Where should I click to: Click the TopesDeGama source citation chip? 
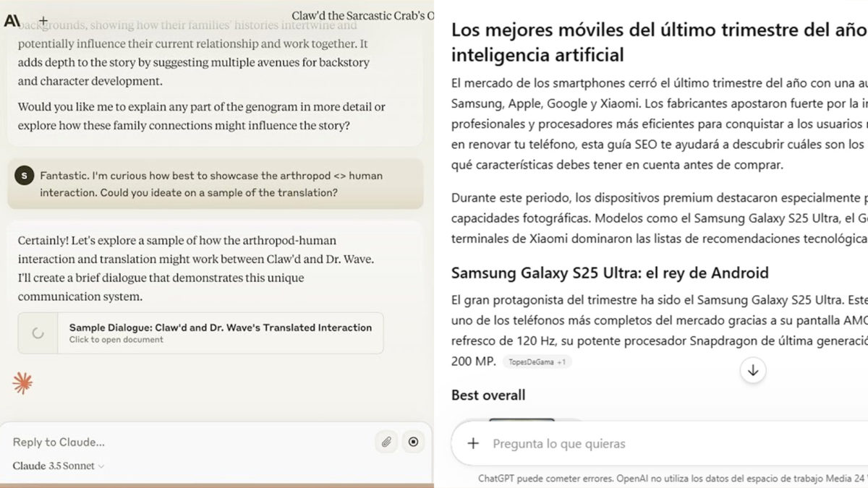pos(537,361)
